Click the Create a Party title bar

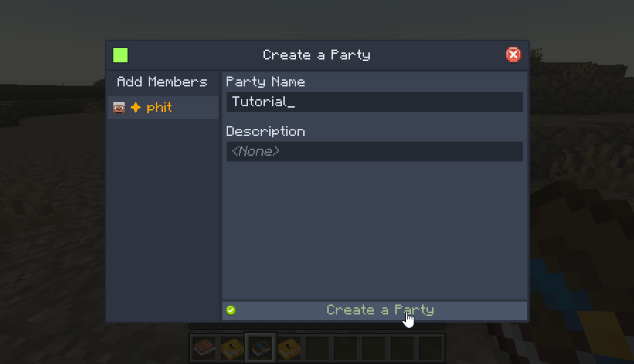317,55
